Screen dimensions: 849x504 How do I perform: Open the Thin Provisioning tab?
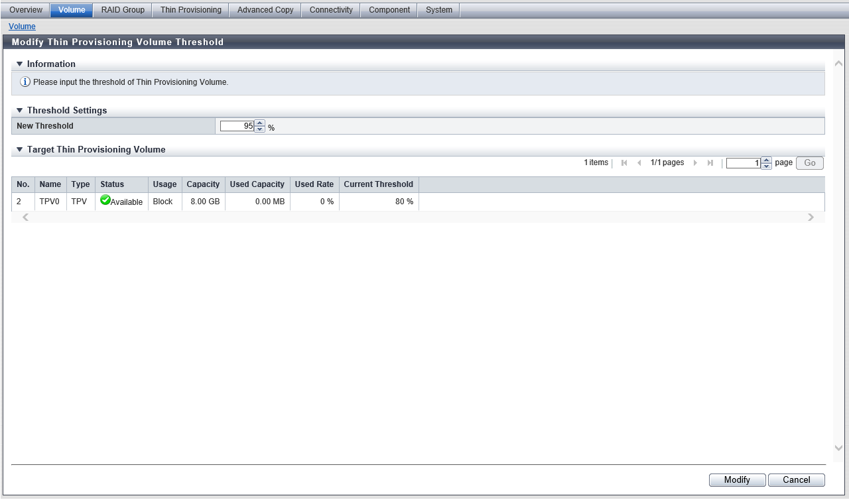(190, 10)
